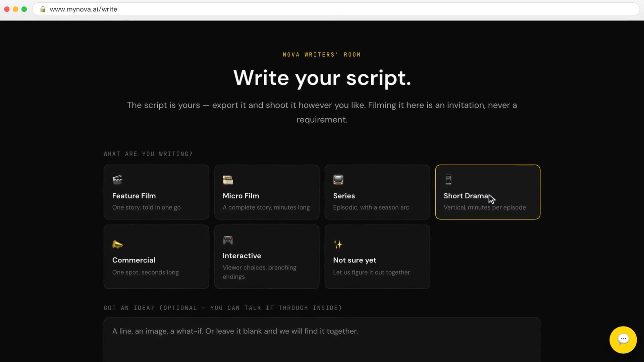The width and height of the screenshot is (644, 362).
Task: Click the game controller icon on Interactive card
Action: (228, 240)
